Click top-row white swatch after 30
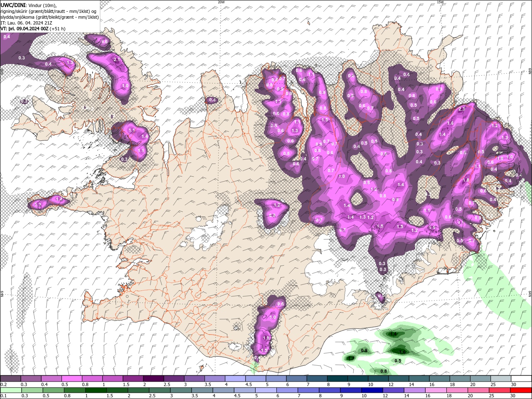Screen dimensions: 532x399 tap(521, 379)
